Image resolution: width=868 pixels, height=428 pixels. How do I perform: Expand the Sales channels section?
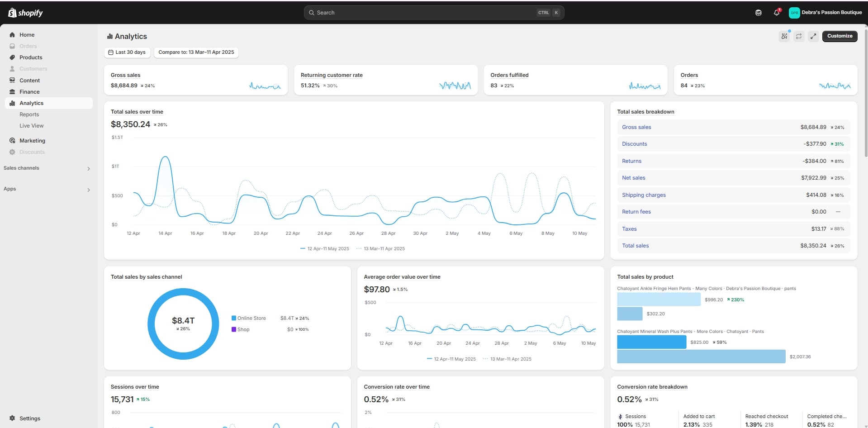(x=89, y=169)
